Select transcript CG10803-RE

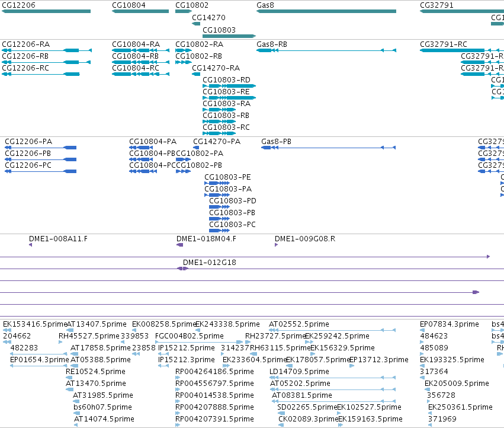click(229, 98)
